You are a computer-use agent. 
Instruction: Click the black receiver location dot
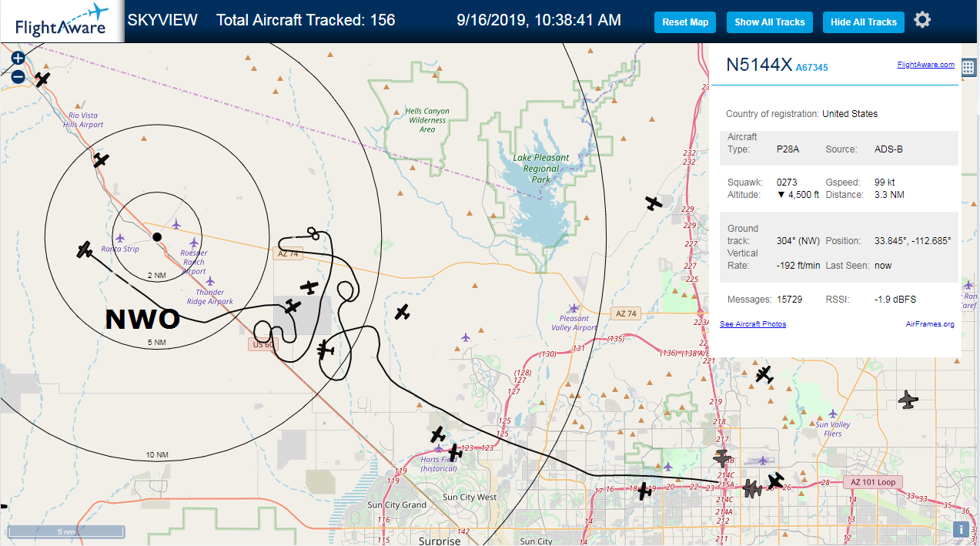157,236
